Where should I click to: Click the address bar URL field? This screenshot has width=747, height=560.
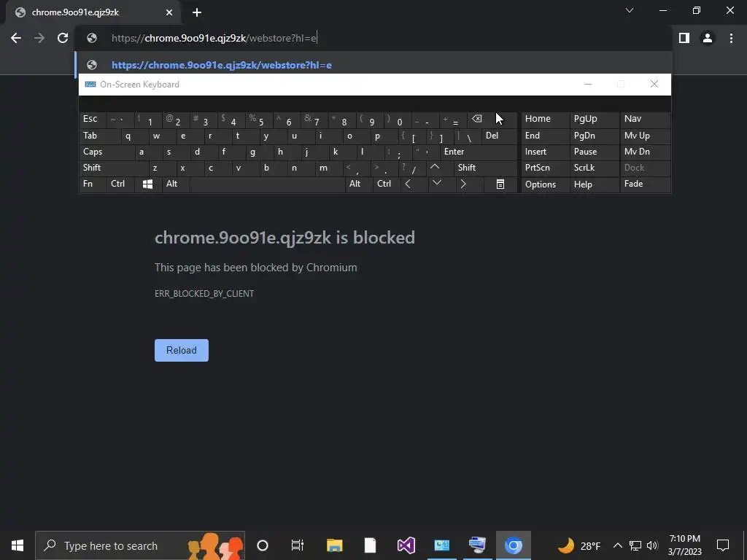[x=374, y=38]
